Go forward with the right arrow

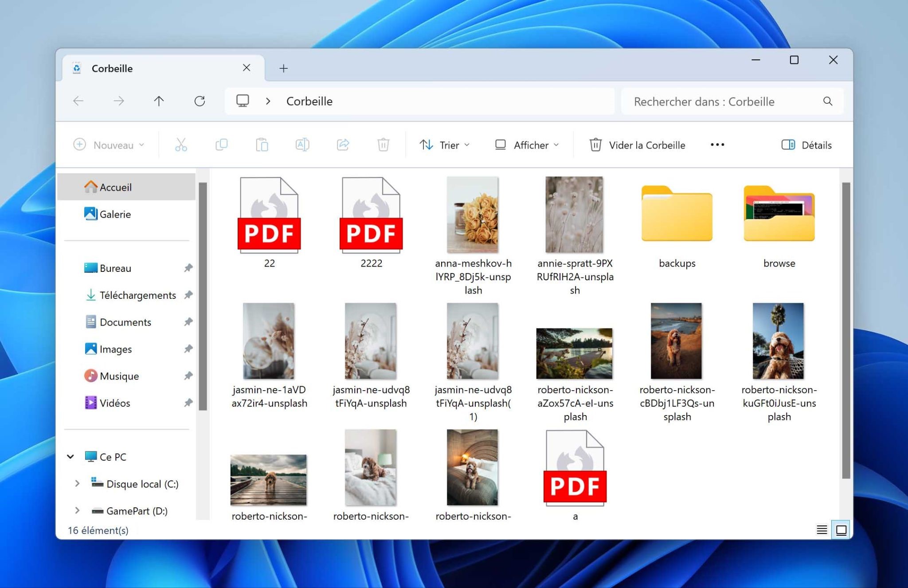click(119, 101)
